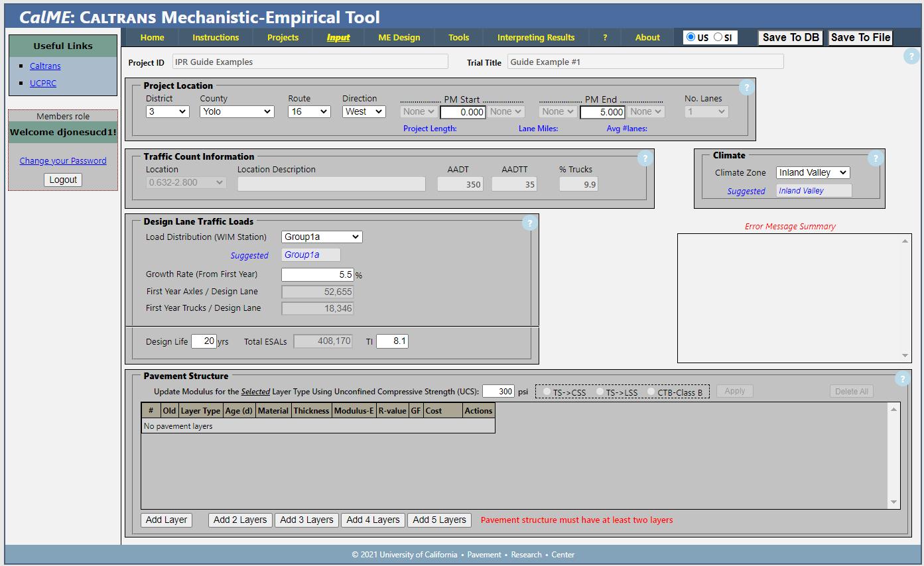The height and width of the screenshot is (566, 924).
Task: Click the Design Life years field
Action: [x=204, y=341]
